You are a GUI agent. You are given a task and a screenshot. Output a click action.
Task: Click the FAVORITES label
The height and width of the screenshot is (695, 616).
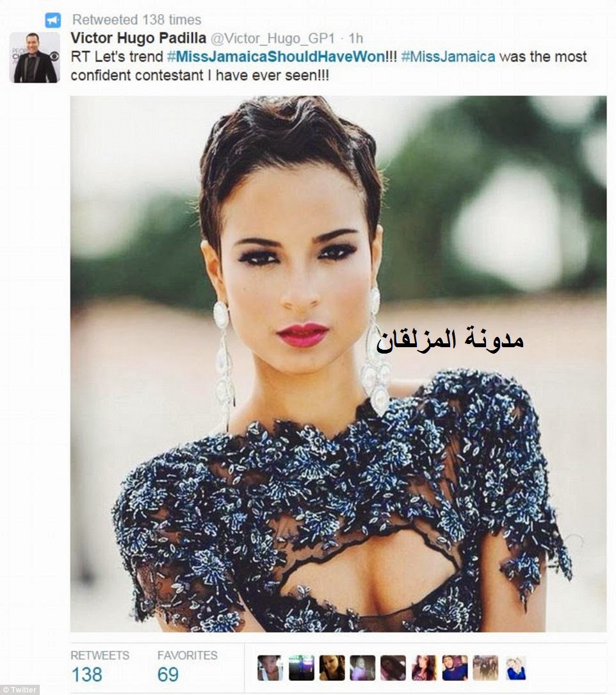(x=187, y=655)
